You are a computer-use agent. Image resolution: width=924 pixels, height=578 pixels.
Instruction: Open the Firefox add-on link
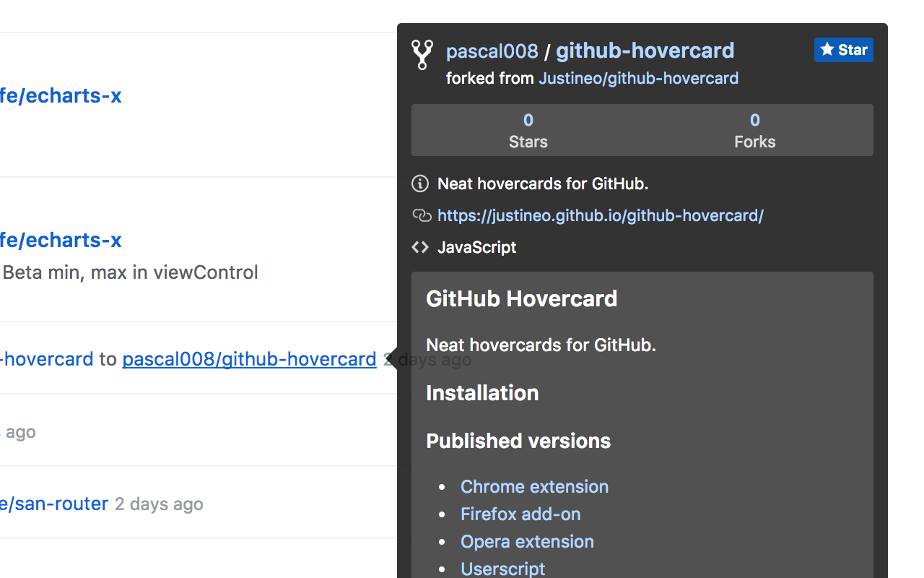pyautogui.click(x=520, y=514)
